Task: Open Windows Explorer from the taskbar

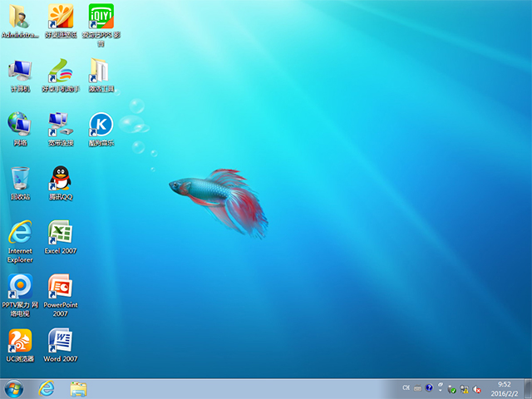Action: coord(79,388)
